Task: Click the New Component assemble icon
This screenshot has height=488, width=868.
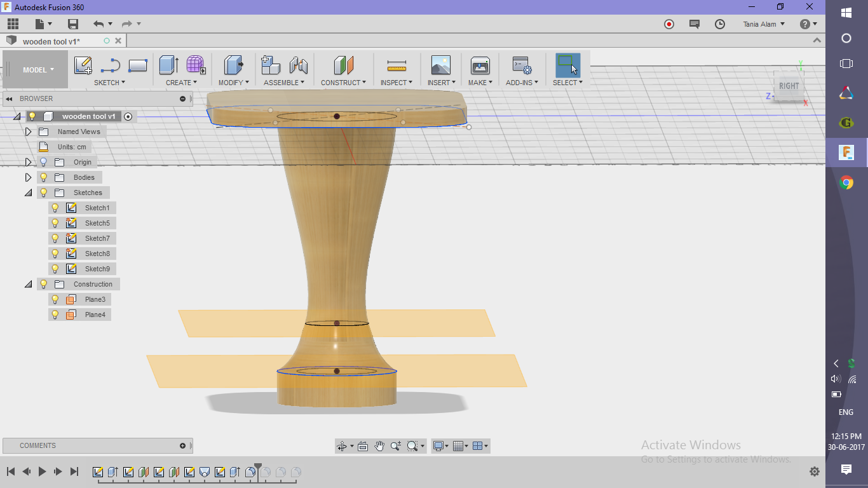Action: [x=271, y=65]
